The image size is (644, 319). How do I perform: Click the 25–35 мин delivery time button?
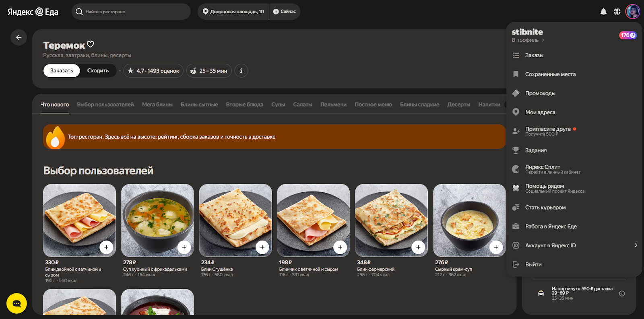[209, 71]
